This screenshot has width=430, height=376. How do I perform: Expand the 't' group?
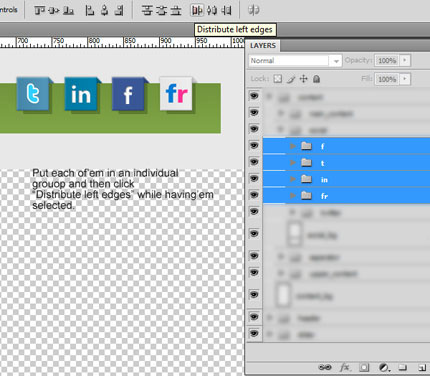click(x=293, y=163)
